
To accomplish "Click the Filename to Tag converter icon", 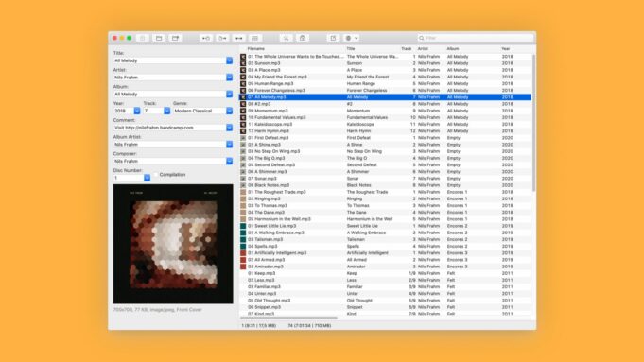I will 222,38.
